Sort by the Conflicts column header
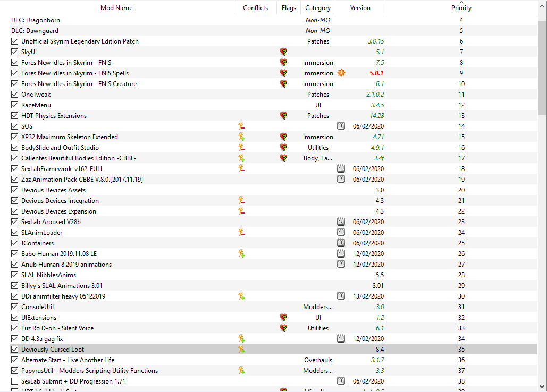The height and width of the screenshot is (392, 547). pos(255,7)
